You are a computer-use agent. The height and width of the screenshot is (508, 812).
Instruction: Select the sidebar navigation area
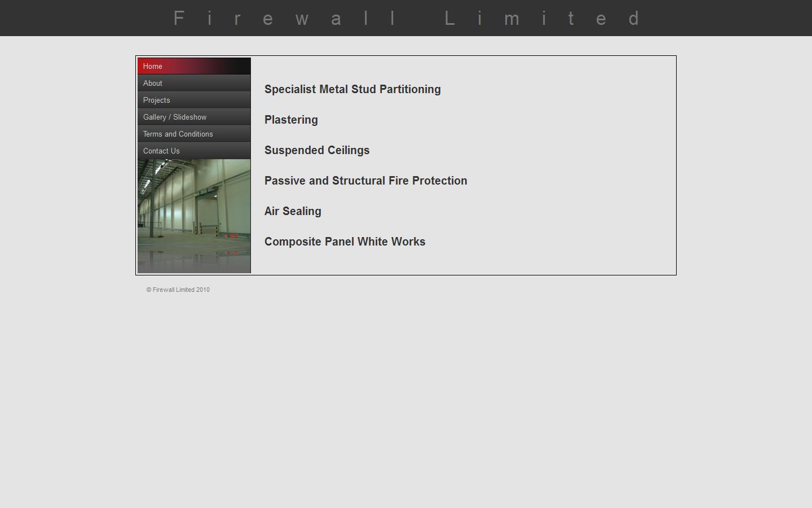(x=194, y=108)
